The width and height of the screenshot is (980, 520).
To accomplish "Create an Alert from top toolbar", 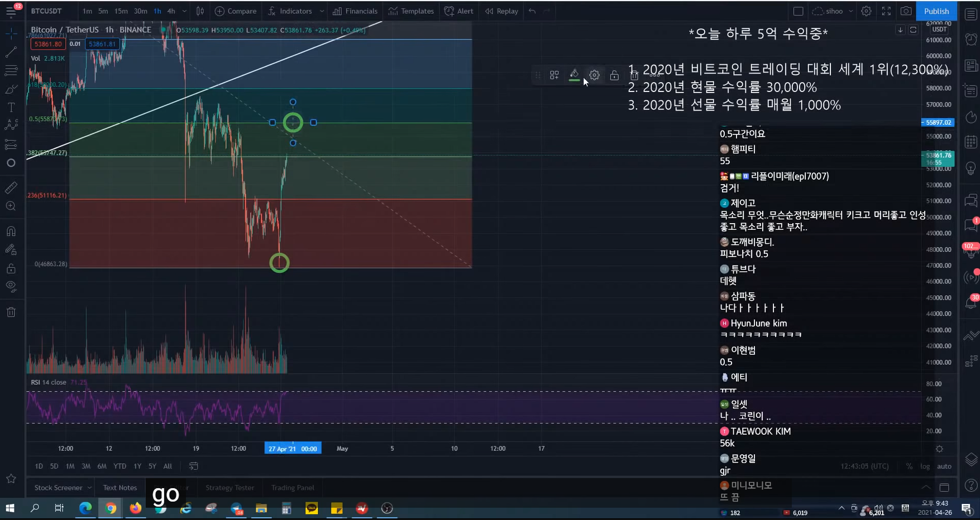I will [458, 11].
